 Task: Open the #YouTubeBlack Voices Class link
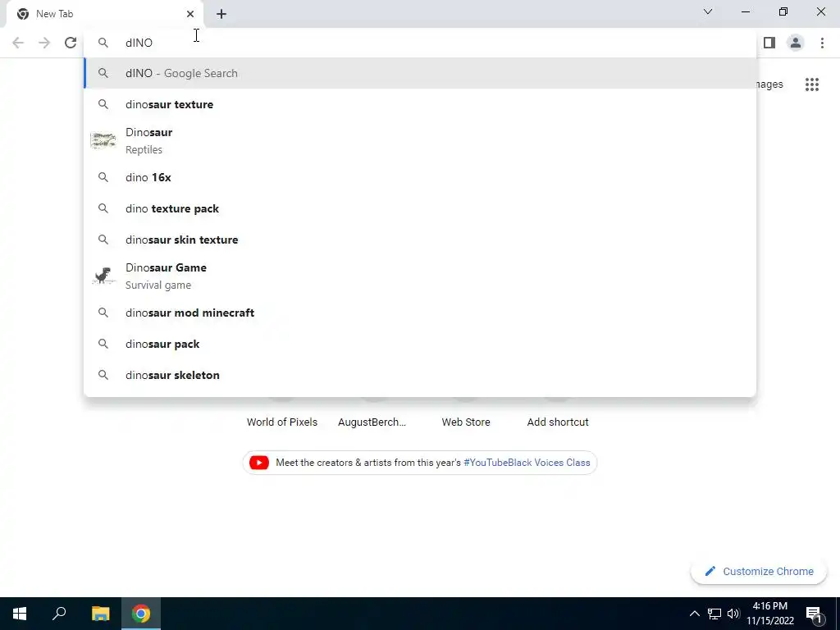pos(527,463)
